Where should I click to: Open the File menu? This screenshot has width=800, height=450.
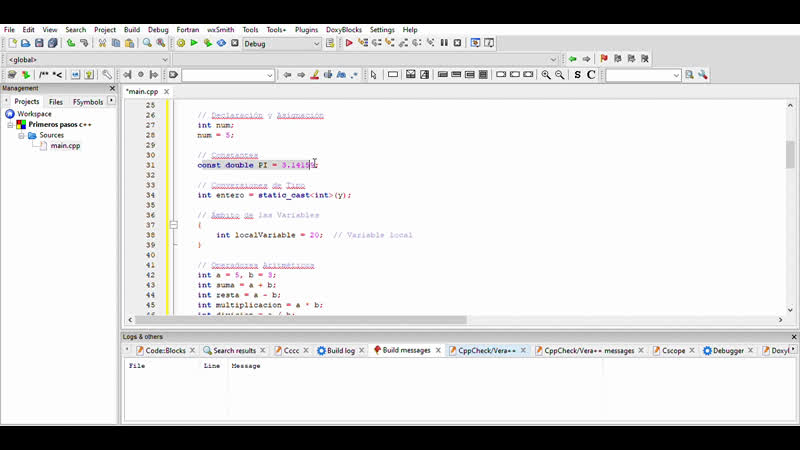9,30
